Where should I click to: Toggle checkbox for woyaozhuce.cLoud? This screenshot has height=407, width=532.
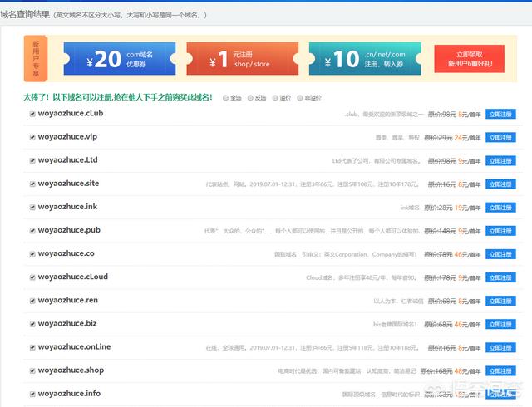click(x=32, y=278)
